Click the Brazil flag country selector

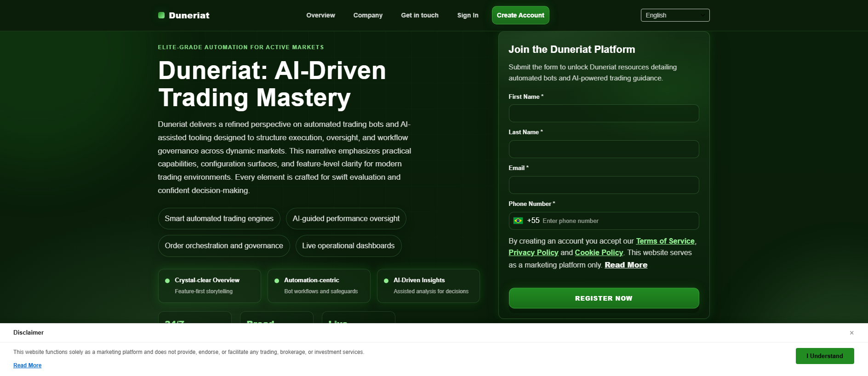click(x=518, y=221)
